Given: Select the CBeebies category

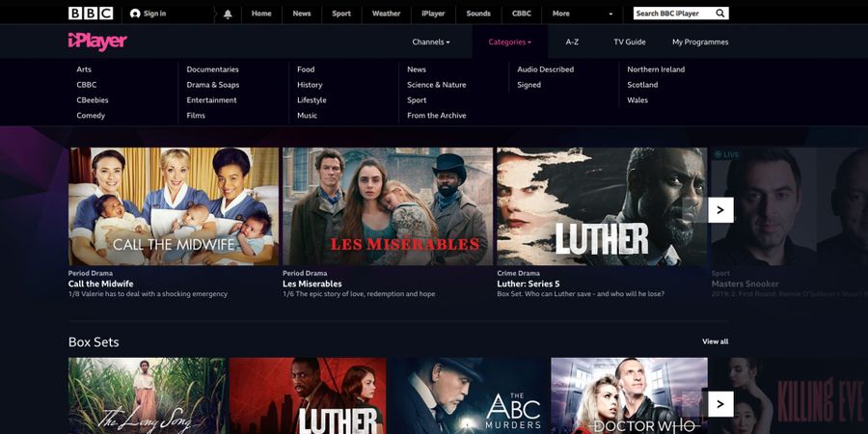Looking at the screenshot, I should [x=93, y=100].
